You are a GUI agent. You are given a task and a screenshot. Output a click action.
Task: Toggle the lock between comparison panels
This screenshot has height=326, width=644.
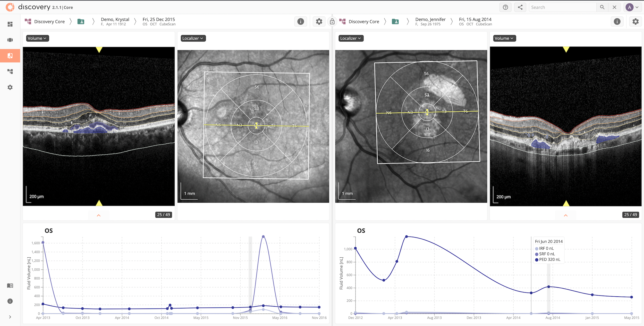[332, 22]
